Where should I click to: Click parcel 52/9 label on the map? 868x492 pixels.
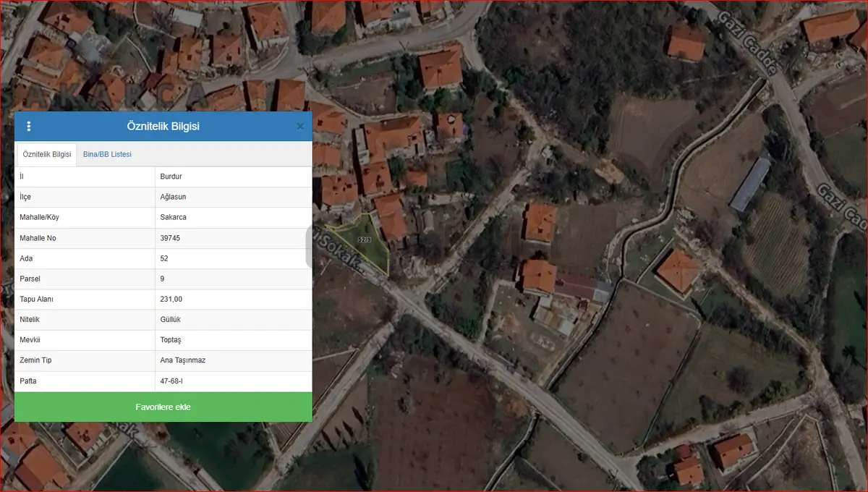pyautogui.click(x=365, y=239)
